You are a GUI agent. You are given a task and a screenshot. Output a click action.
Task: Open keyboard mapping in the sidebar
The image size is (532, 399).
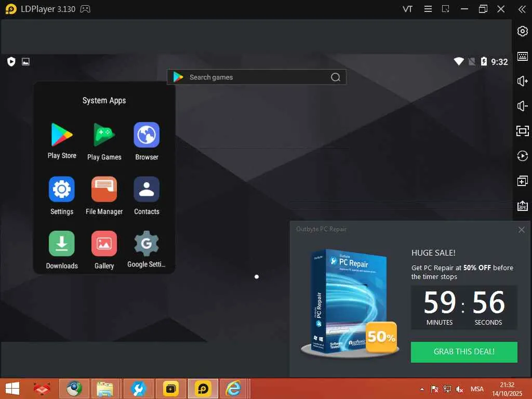pos(523,56)
